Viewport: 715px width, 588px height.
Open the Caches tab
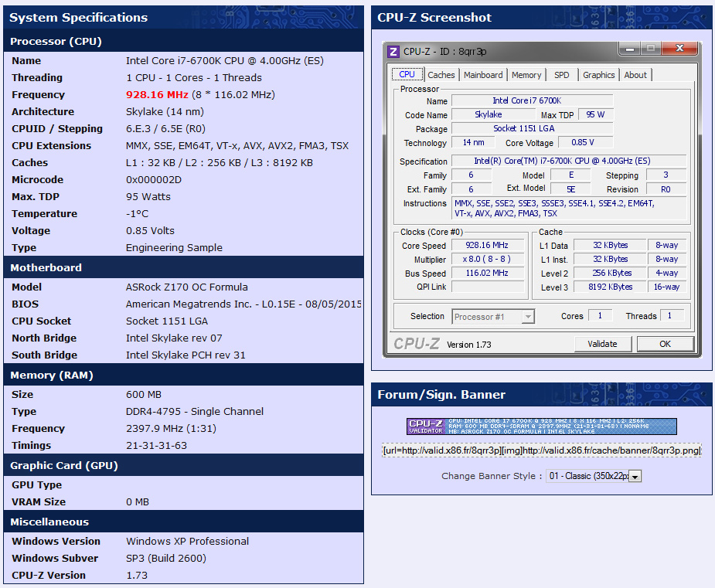click(441, 75)
